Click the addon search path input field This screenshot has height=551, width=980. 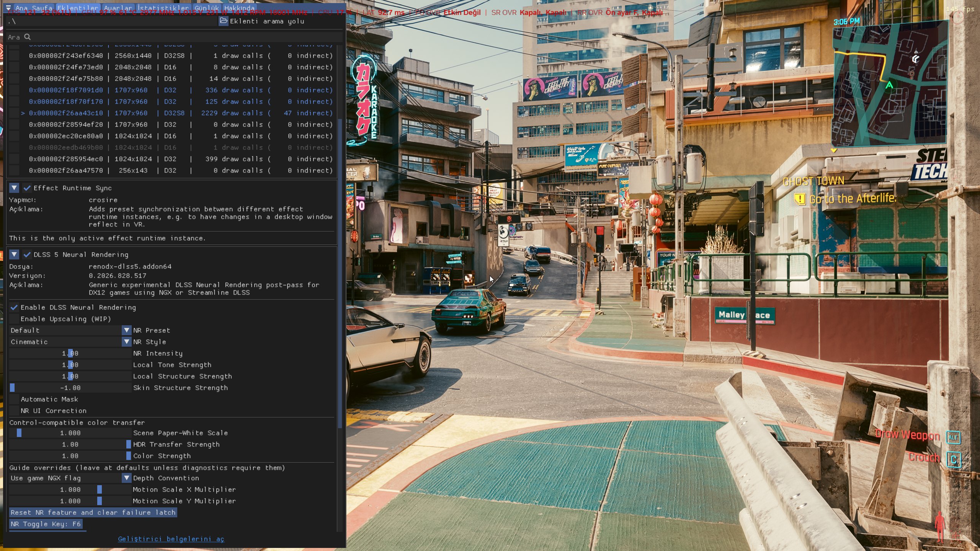coord(112,21)
